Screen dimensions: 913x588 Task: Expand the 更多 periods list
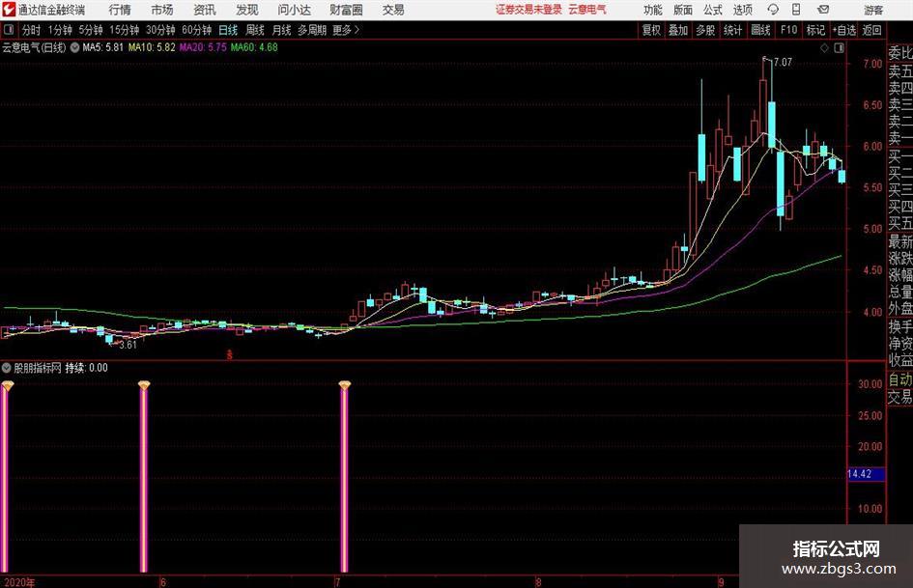point(346,30)
